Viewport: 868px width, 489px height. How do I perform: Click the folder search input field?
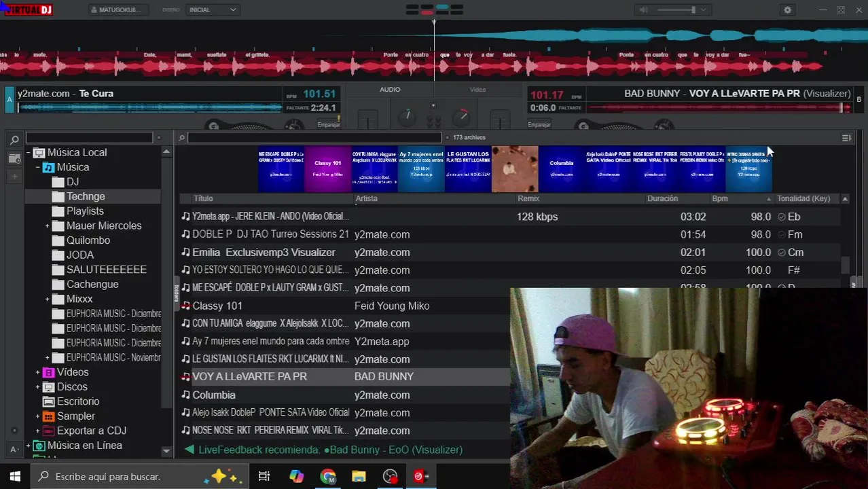pyautogui.click(x=89, y=138)
